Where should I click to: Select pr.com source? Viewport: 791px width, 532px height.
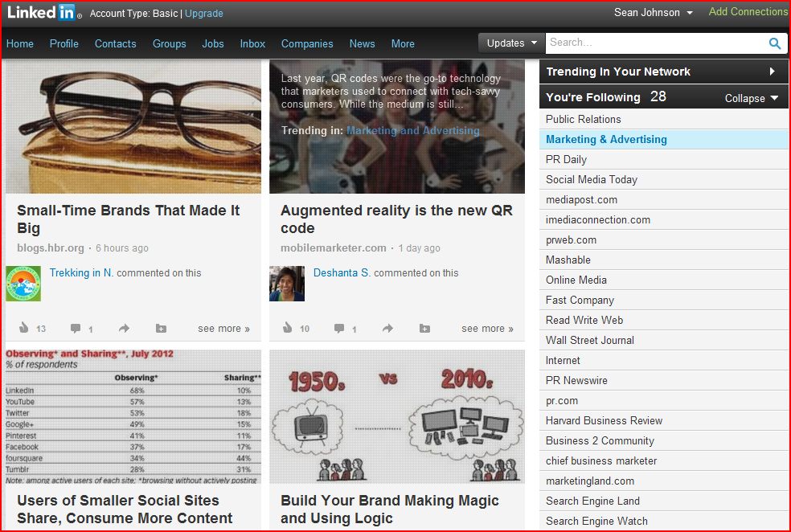coord(663,401)
